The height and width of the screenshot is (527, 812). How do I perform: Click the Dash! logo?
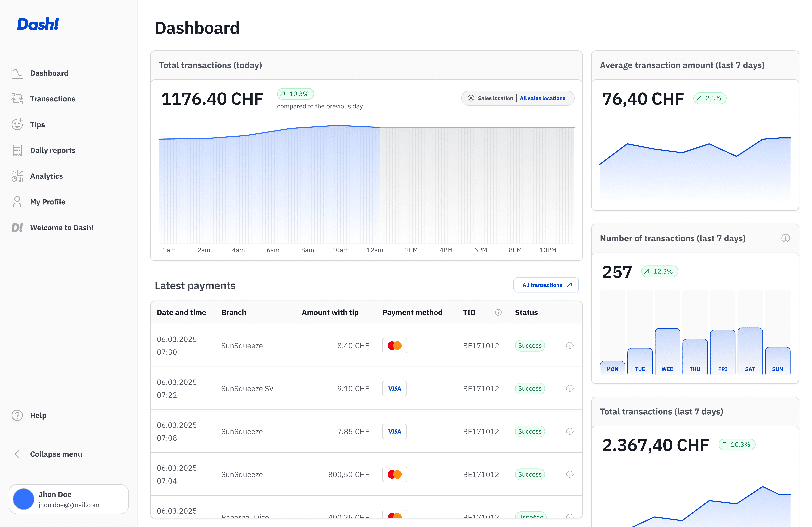pos(38,24)
